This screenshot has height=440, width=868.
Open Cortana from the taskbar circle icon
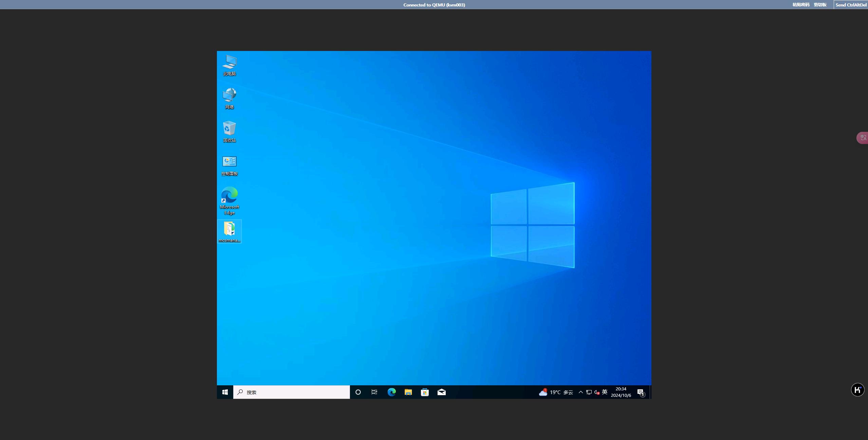tap(358, 392)
